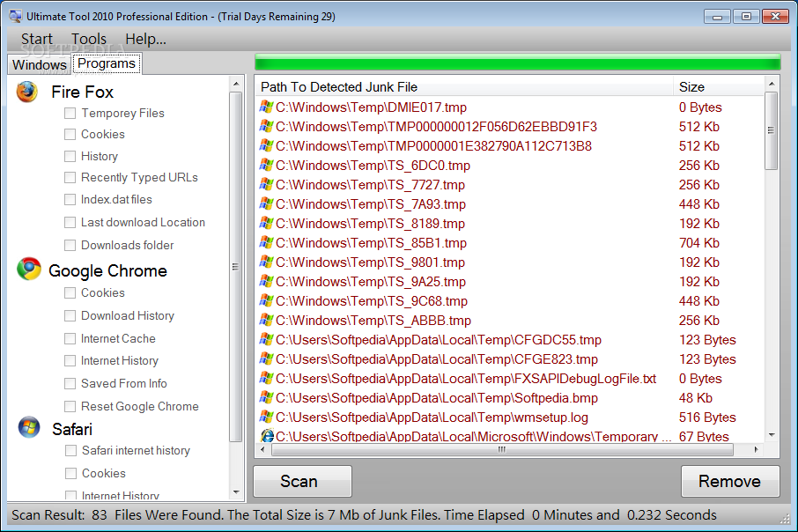Check the Index.dat files option

coord(70,200)
